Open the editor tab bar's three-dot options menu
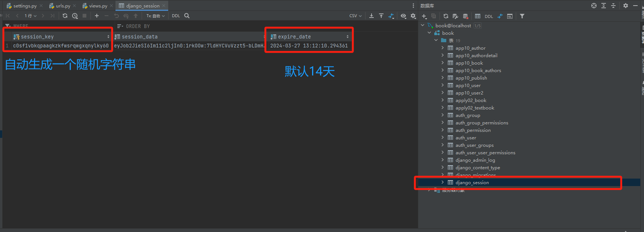Viewport: 644px width, 232px height. 413,6
